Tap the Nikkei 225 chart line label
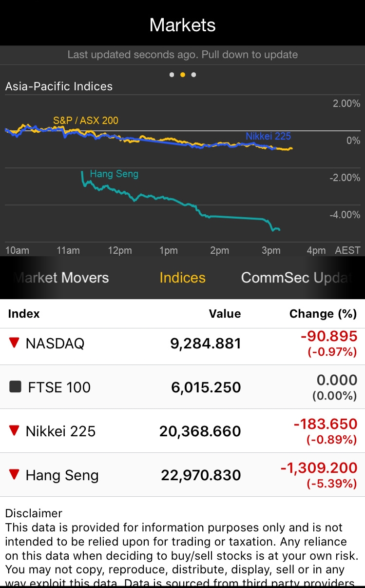 [x=268, y=136]
